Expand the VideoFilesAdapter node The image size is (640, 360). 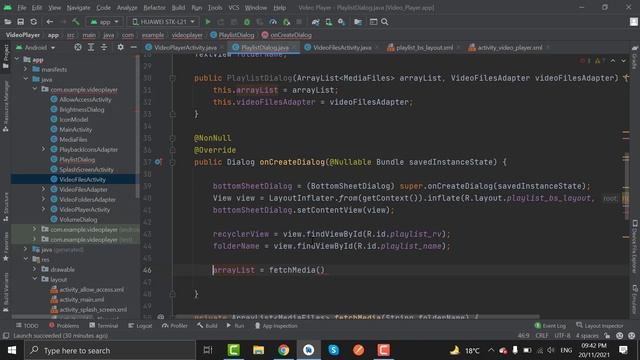click(x=44, y=189)
